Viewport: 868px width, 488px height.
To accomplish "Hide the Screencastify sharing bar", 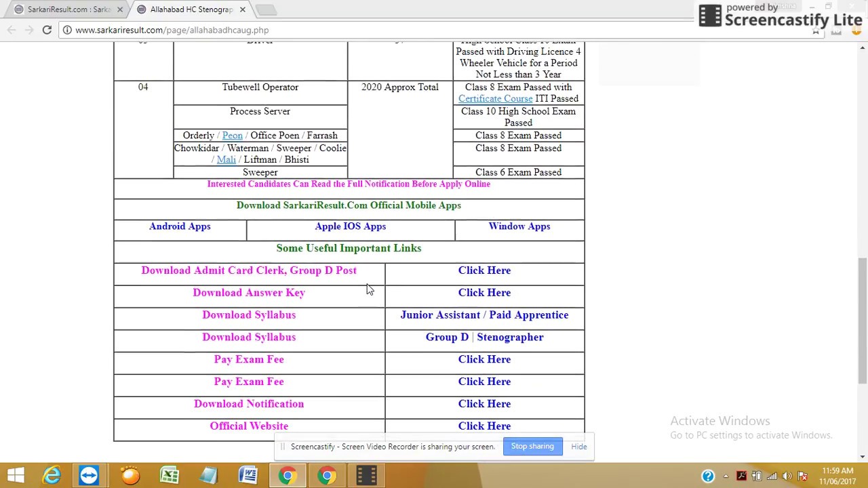I will tap(579, 446).
